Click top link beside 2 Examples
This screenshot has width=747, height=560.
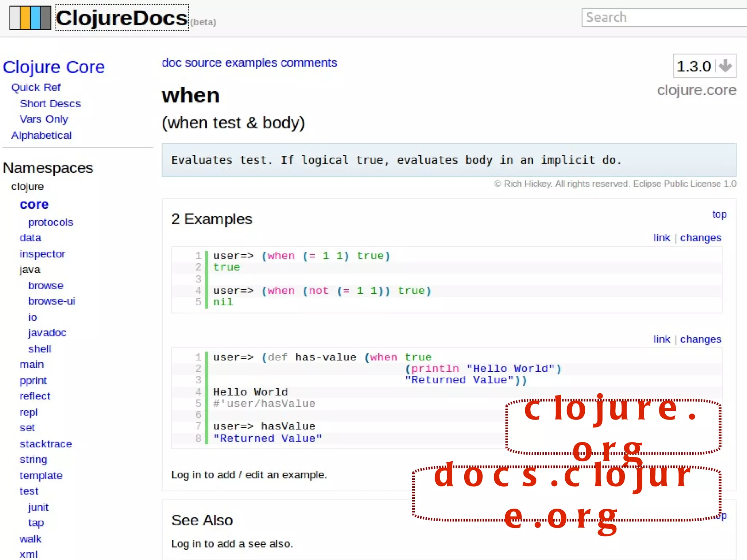point(719,214)
